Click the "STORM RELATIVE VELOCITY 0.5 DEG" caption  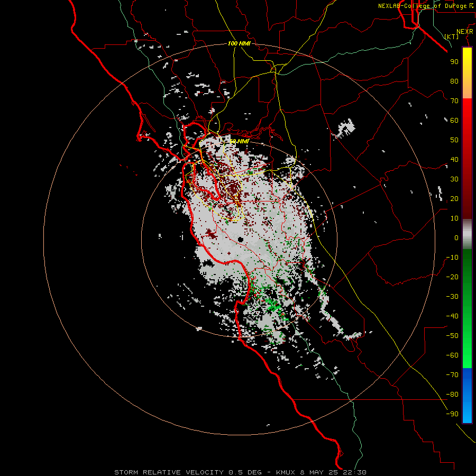(x=188, y=472)
